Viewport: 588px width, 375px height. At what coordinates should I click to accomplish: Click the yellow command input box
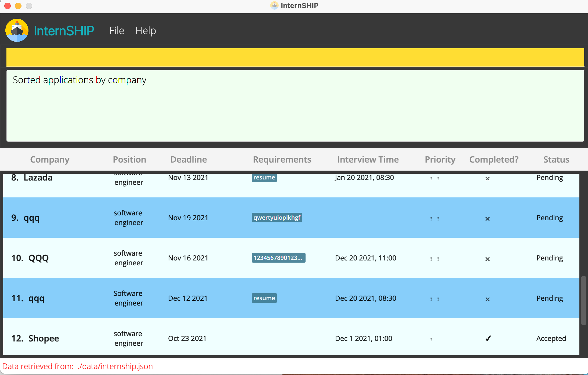tap(295, 57)
